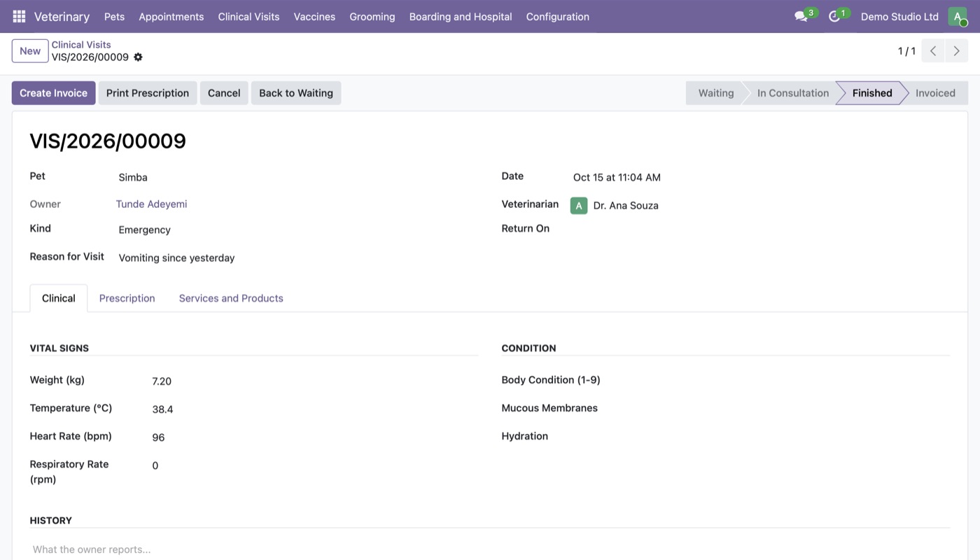
Task: Follow the Clinical Visits breadcrumb link
Action: click(x=81, y=44)
